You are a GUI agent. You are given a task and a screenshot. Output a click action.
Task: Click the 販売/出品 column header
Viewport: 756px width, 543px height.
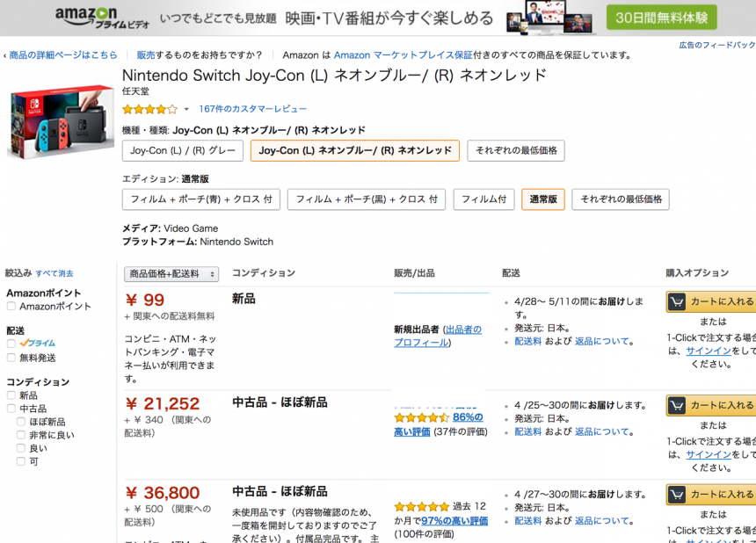[x=414, y=273]
